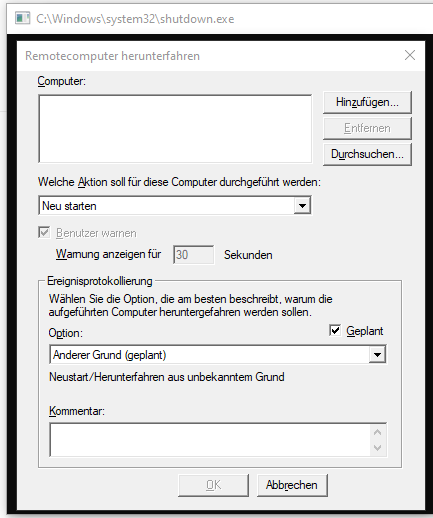Click the shutdown.exe console window icon
This screenshot has height=518, width=433.
coord(23,18)
